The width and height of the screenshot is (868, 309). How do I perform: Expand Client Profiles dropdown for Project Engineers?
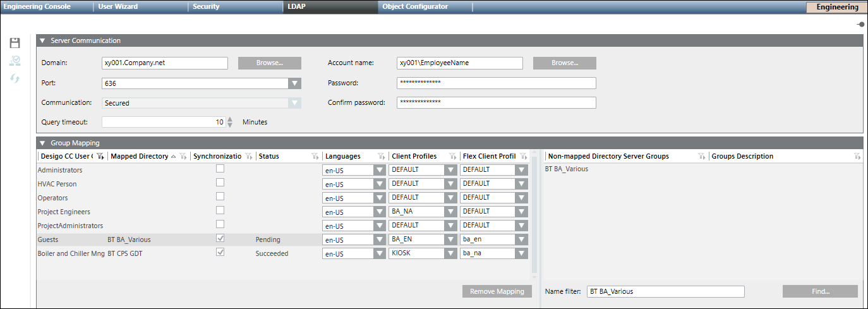click(450, 212)
